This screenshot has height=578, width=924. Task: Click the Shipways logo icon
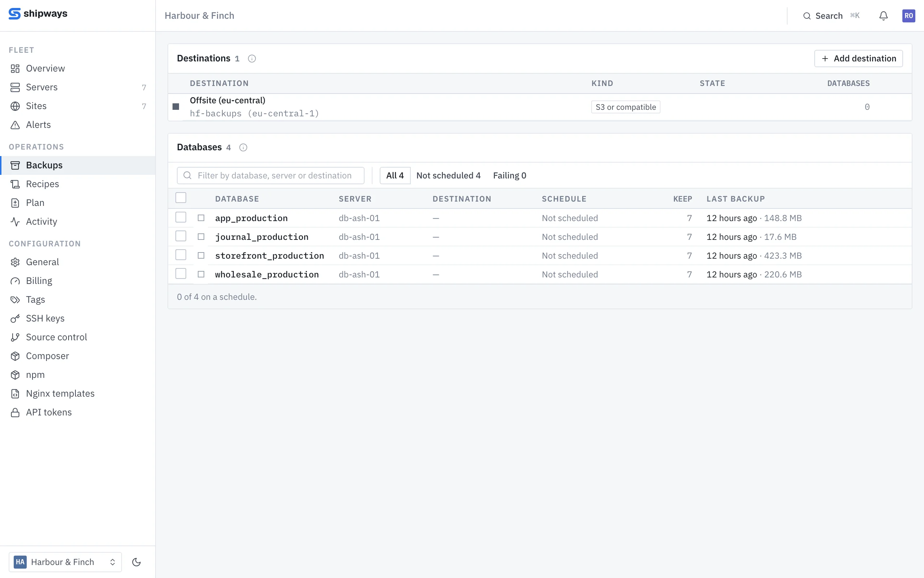click(x=14, y=14)
